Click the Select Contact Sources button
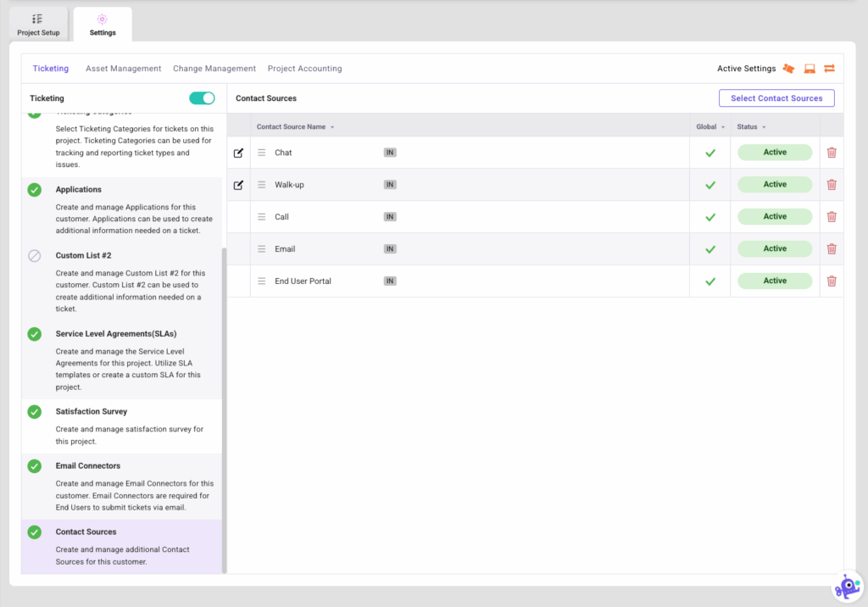 point(776,97)
